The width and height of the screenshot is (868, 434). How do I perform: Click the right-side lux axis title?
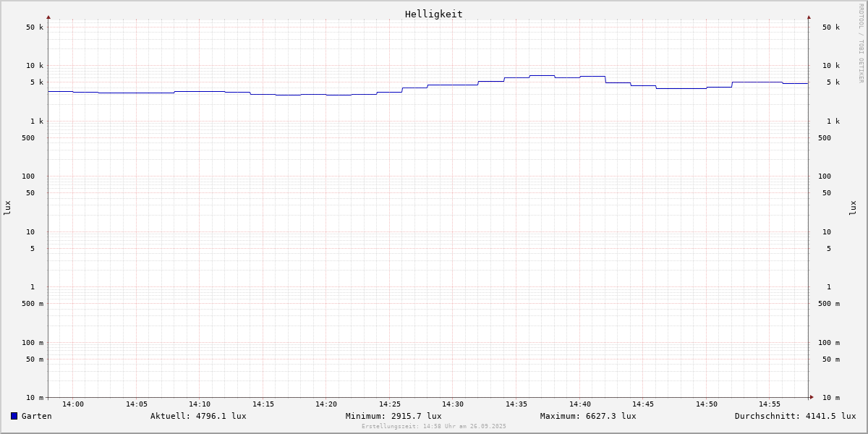point(853,208)
